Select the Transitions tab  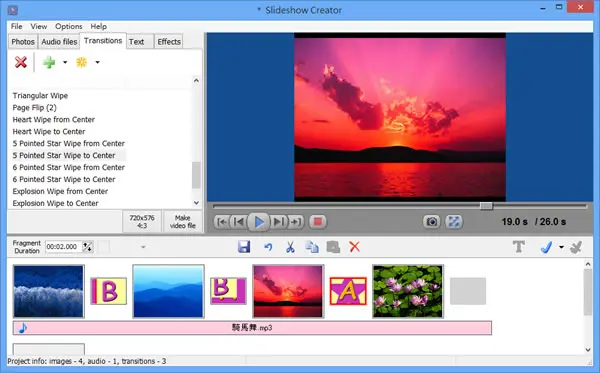point(103,41)
